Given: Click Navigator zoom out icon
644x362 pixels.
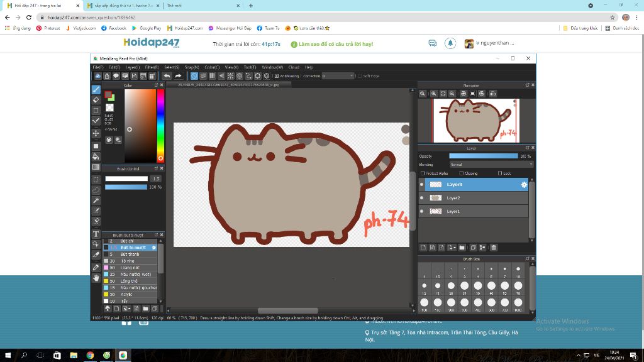Looking at the screenshot, I should (452, 94).
